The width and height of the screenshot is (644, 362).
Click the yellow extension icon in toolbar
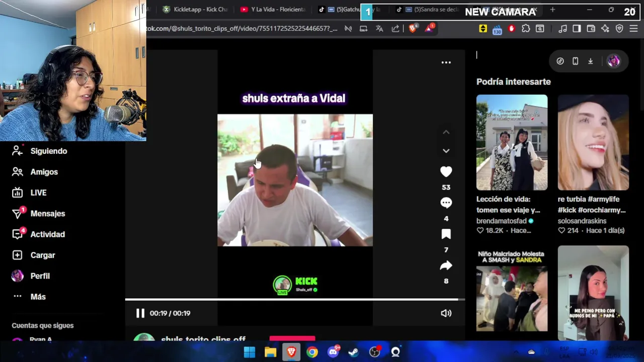click(483, 29)
